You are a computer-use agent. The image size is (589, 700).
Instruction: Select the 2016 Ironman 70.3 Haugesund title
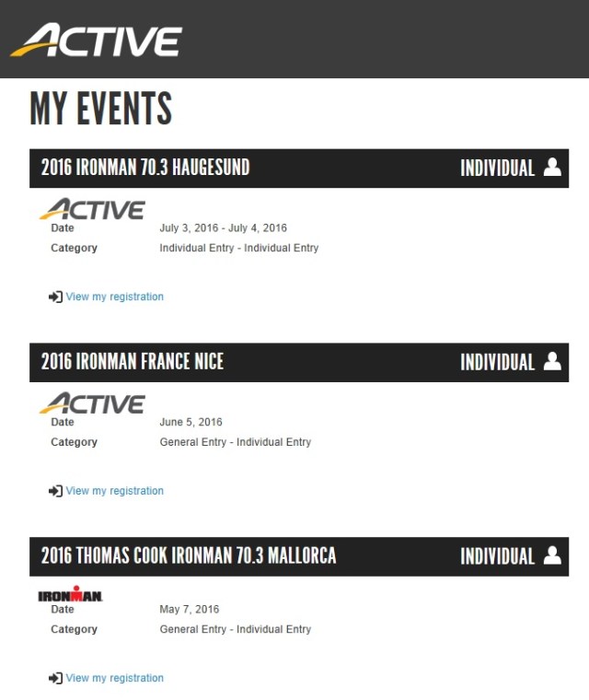click(145, 168)
